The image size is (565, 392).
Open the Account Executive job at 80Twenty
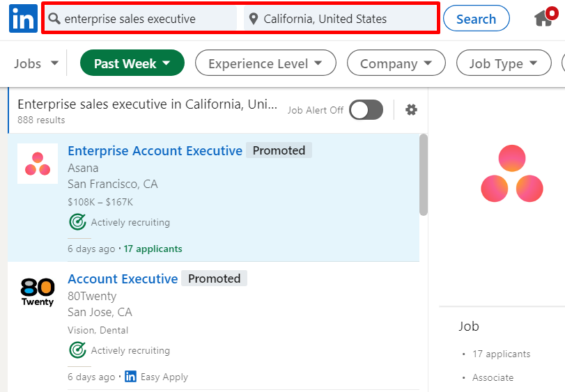pos(123,279)
